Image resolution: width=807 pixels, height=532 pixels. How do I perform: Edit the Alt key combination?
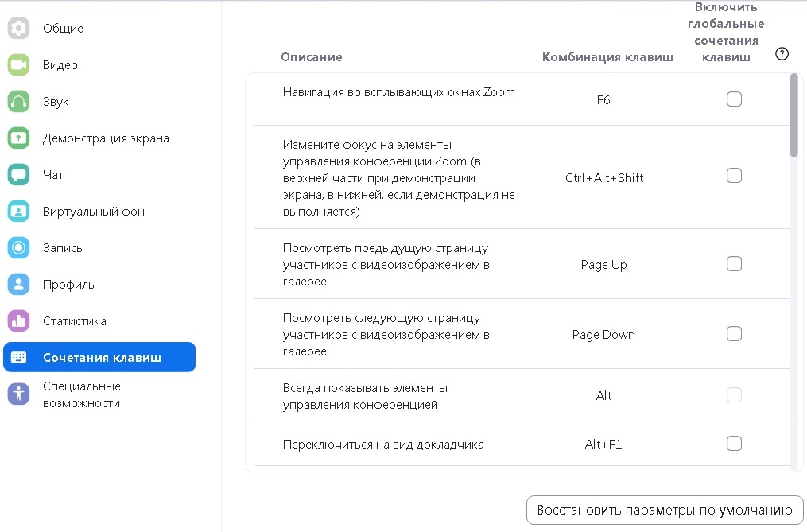tap(603, 395)
